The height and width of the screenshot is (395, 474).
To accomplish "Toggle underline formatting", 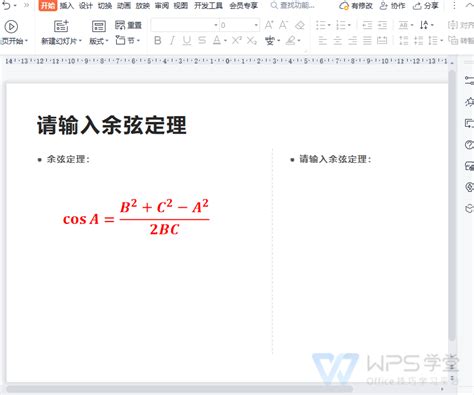I will tap(187, 41).
